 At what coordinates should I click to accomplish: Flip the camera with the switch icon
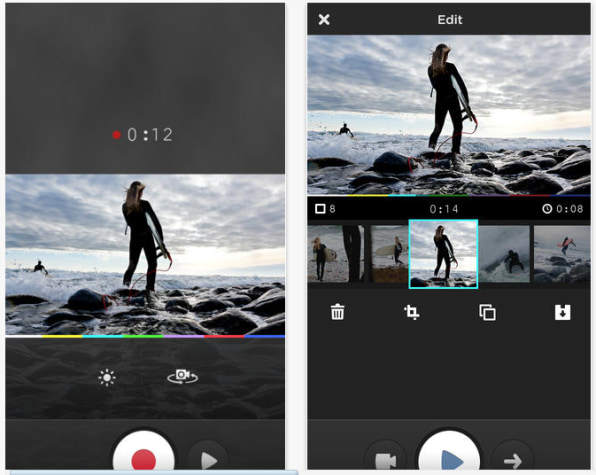[182, 376]
